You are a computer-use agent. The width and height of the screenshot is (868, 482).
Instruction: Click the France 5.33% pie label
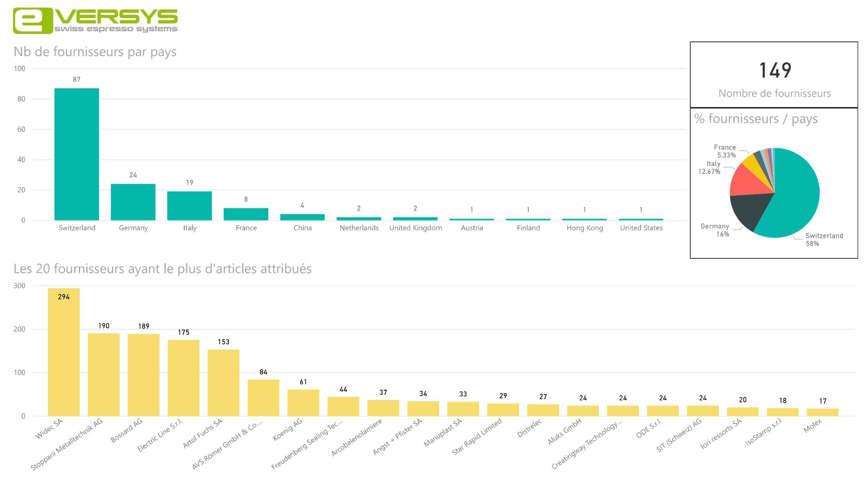(x=725, y=151)
